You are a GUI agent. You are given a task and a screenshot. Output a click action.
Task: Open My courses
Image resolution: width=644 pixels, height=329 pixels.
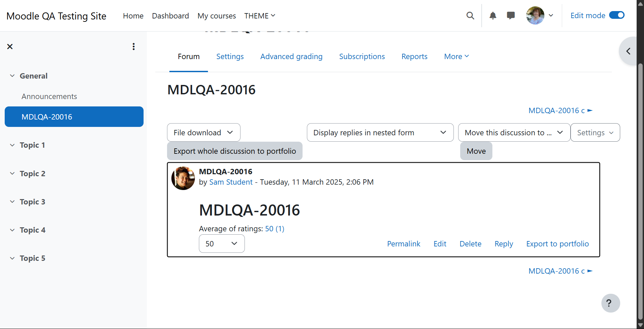click(x=217, y=16)
